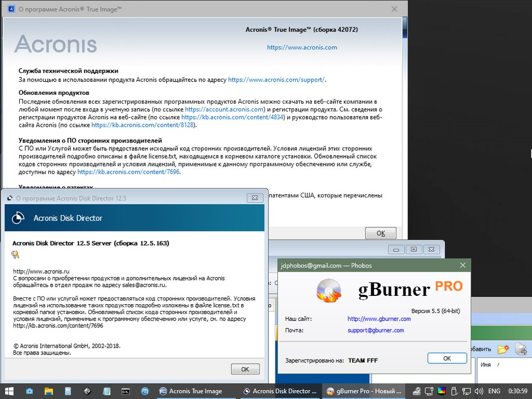
Task: Launch the command prompt from the taskbar
Action: (x=125, y=392)
